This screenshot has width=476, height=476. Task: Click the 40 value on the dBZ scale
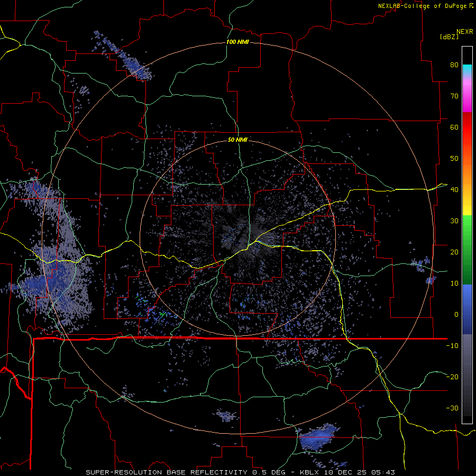click(454, 190)
